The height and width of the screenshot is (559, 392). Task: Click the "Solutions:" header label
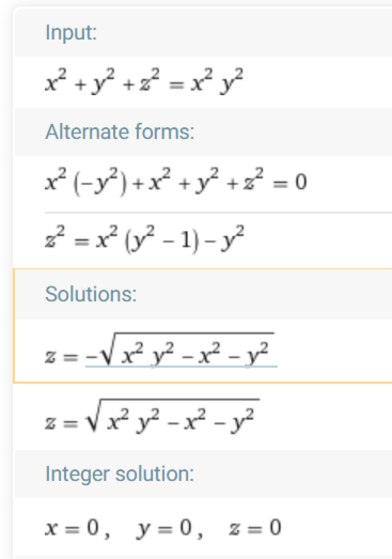pyautogui.click(x=91, y=294)
